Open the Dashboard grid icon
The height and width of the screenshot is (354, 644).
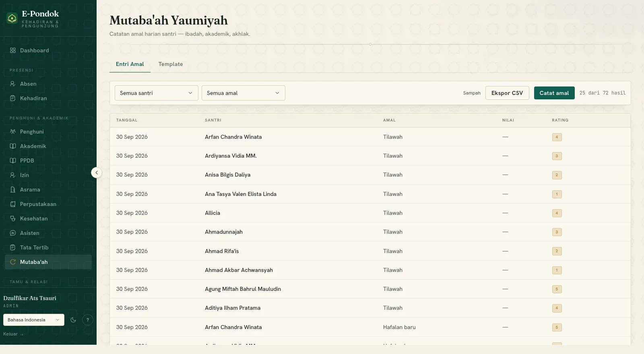click(x=13, y=50)
